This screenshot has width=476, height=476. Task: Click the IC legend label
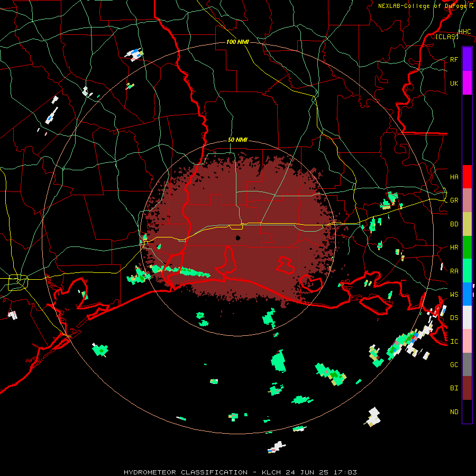click(x=454, y=342)
